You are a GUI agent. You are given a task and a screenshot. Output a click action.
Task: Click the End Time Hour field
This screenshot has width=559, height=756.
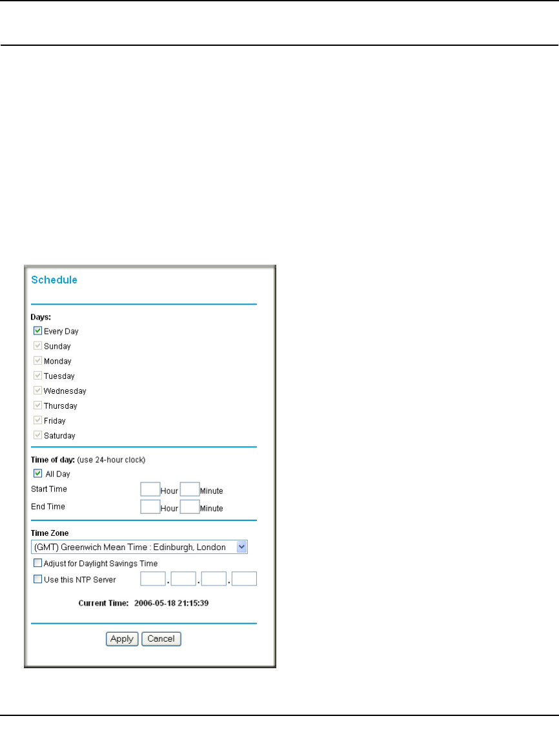pos(150,507)
